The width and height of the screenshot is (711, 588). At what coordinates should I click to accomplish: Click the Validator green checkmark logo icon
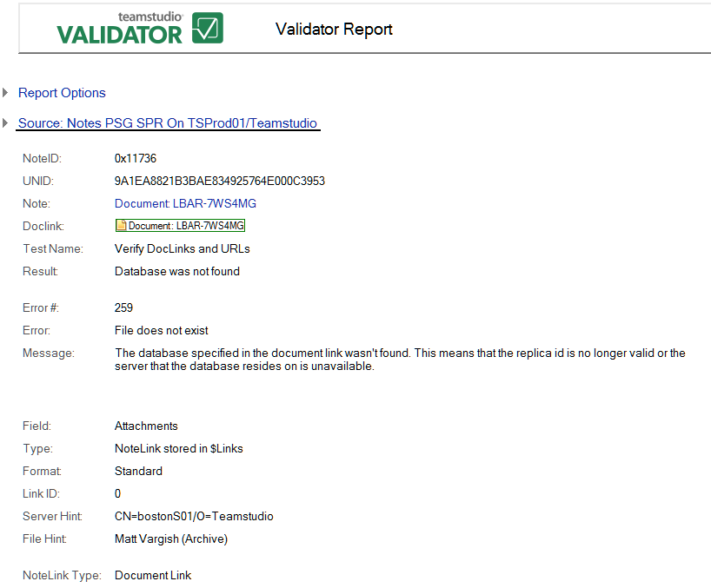pyautogui.click(x=208, y=28)
